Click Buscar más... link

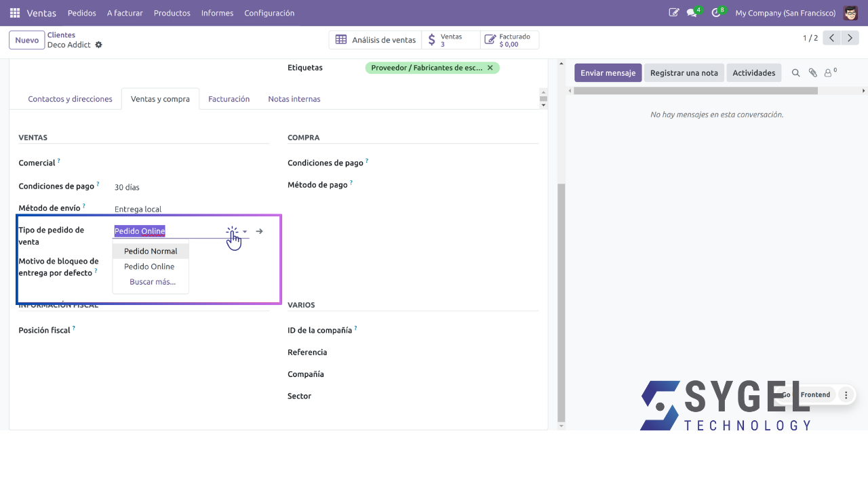[x=153, y=282]
